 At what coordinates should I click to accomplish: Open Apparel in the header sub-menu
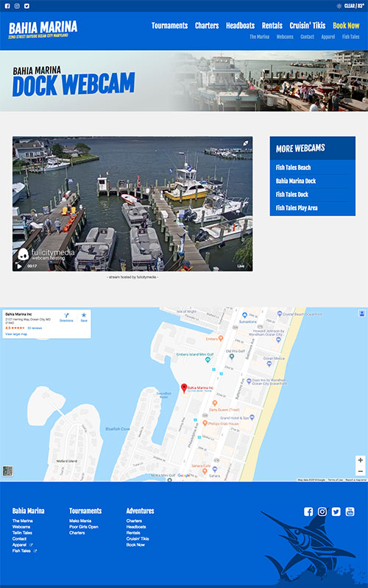pyautogui.click(x=328, y=37)
